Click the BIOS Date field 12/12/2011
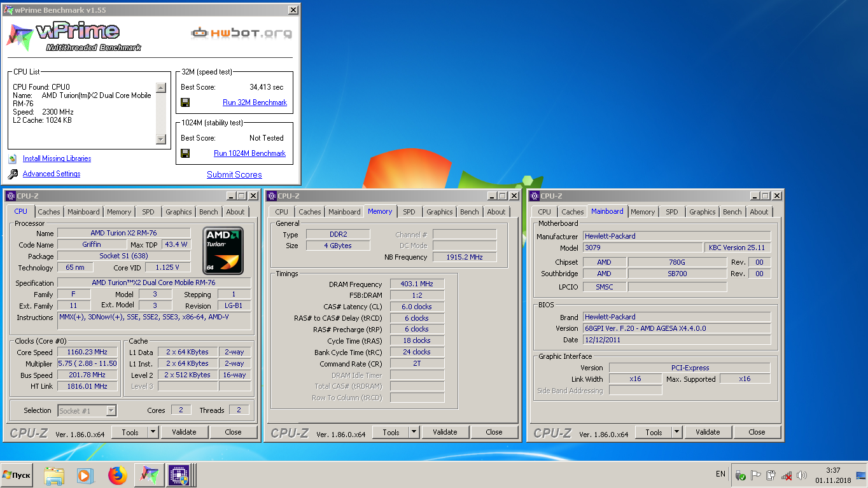The image size is (868, 488). (x=677, y=340)
